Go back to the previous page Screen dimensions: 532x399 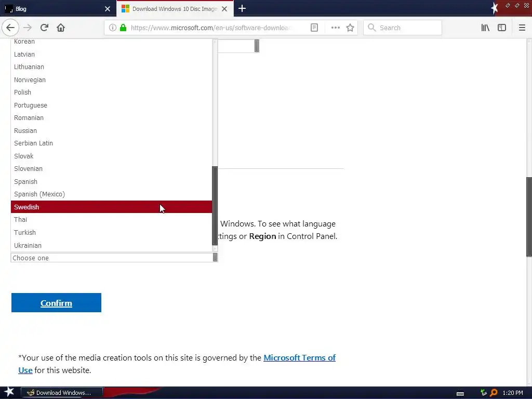point(10,28)
